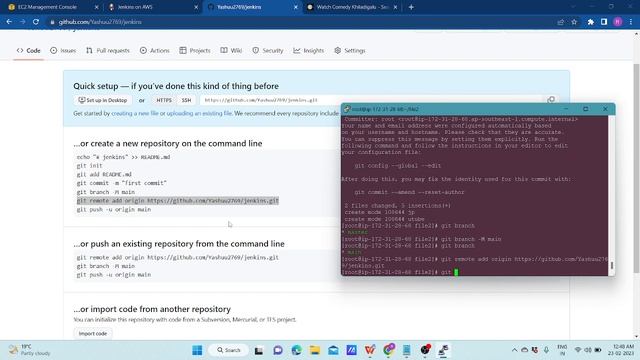
Task: Open Task View from the taskbar
Action: (x=258, y=350)
